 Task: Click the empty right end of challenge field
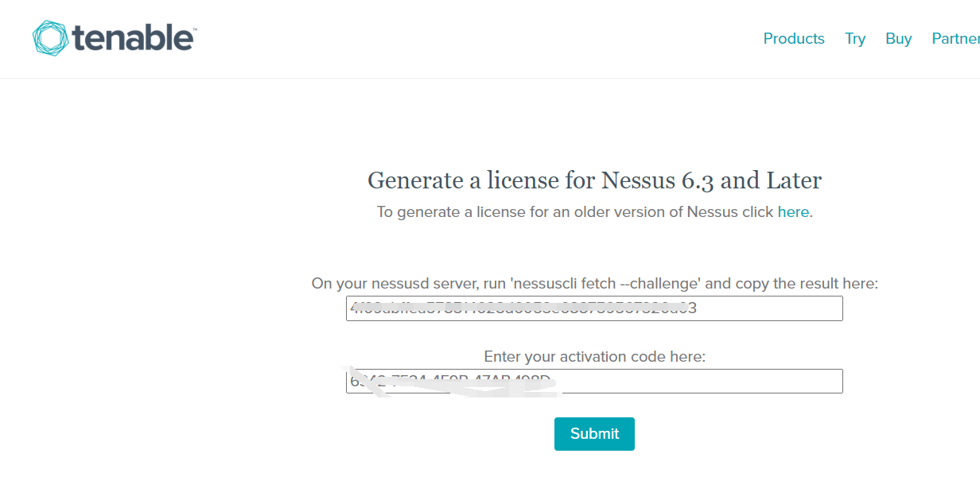pyautogui.click(x=780, y=308)
